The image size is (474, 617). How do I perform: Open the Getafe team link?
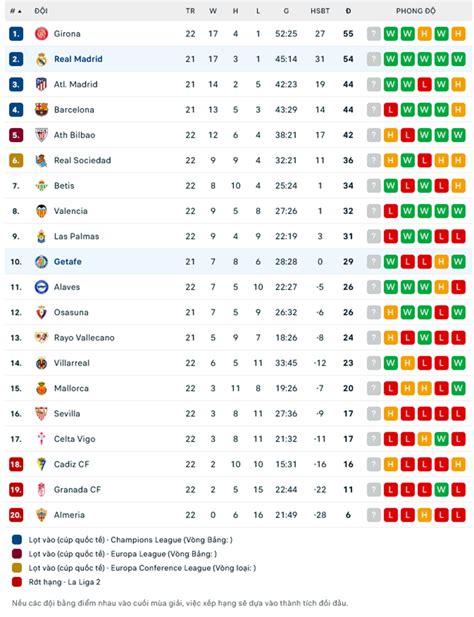[x=68, y=262]
